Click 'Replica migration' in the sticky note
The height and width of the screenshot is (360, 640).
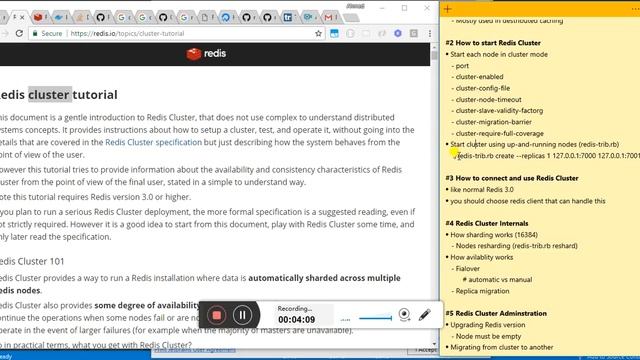[482, 291]
